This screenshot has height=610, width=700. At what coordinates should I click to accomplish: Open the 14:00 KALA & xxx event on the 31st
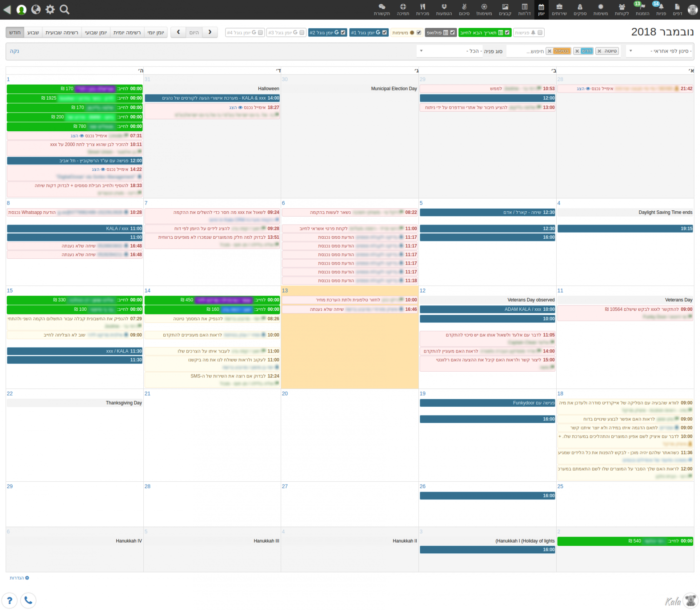coord(212,98)
